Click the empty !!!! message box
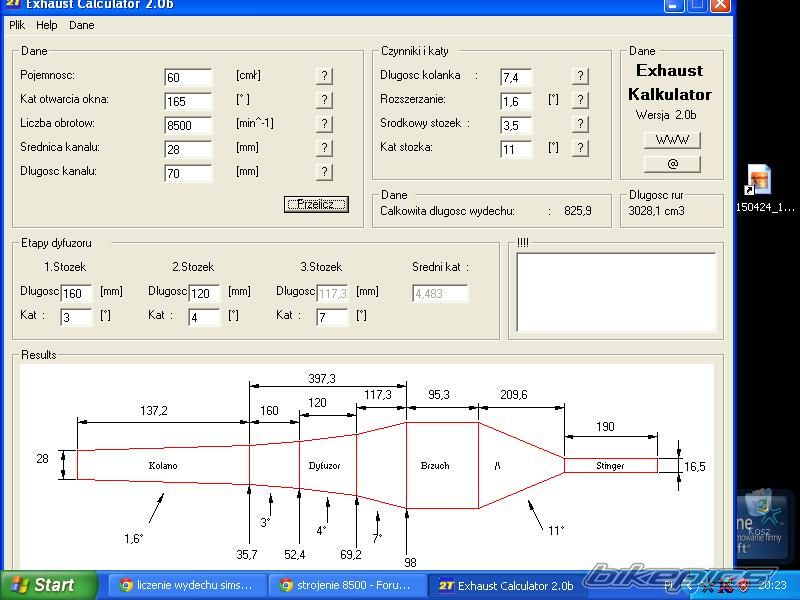800x600 pixels. click(616, 292)
